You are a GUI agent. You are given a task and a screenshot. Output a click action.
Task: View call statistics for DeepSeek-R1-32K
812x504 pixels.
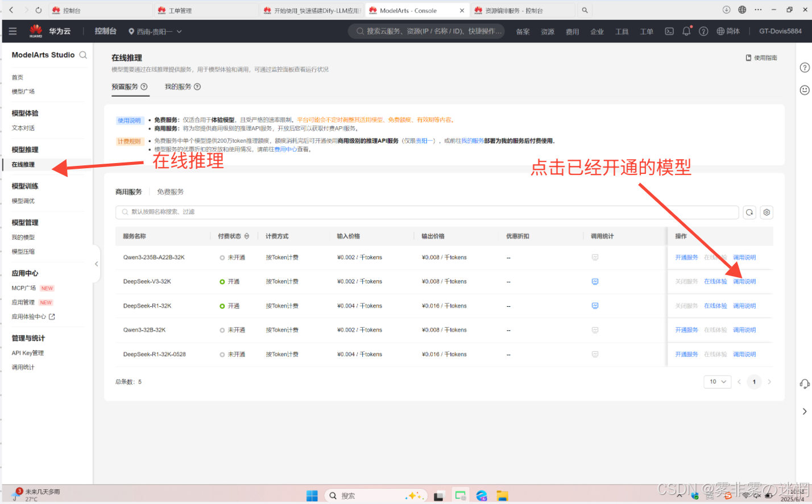(595, 306)
